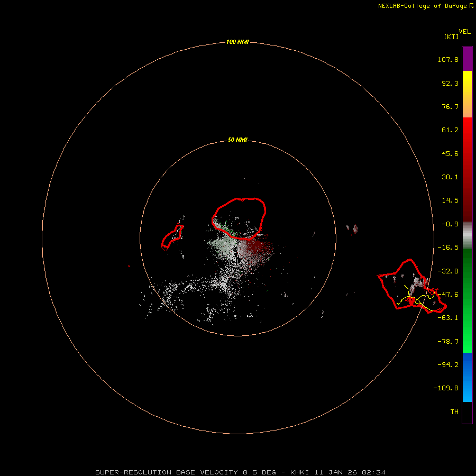Viewport: 476px width, 476px height.
Task: Click the 61.2 velocity scale value
Action: tap(450, 130)
